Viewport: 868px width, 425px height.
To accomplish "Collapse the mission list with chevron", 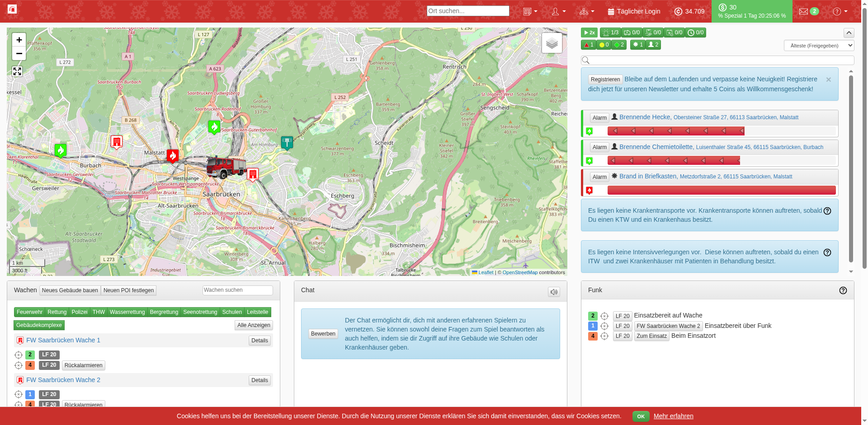I will (849, 33).
